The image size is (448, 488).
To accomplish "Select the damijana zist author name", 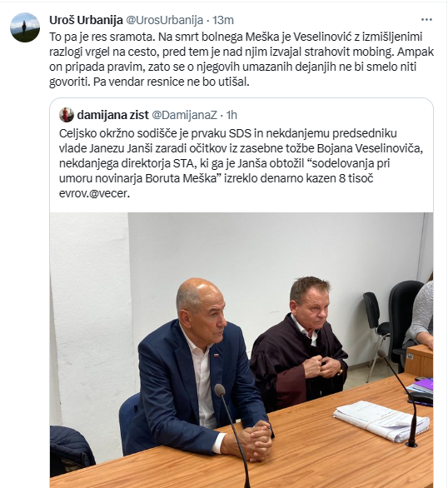I will pyautogui.click(x=112, y=115).
